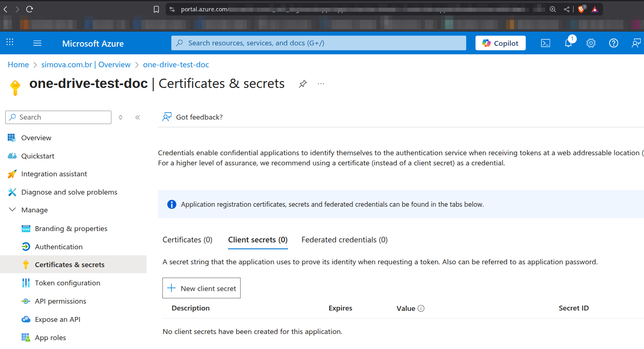Screen dimensions: 644x349
Task: Open portal settings gear
Action: pos(591,43)
